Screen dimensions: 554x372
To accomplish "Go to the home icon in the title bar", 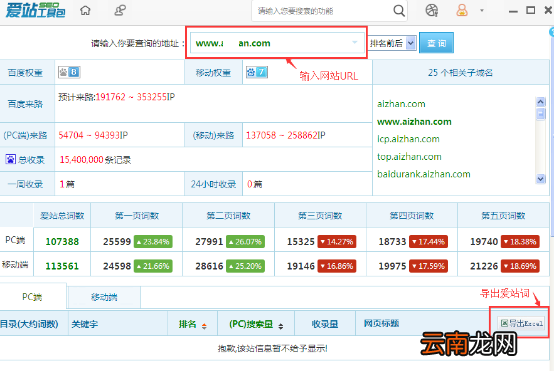I will click(85, 11).
